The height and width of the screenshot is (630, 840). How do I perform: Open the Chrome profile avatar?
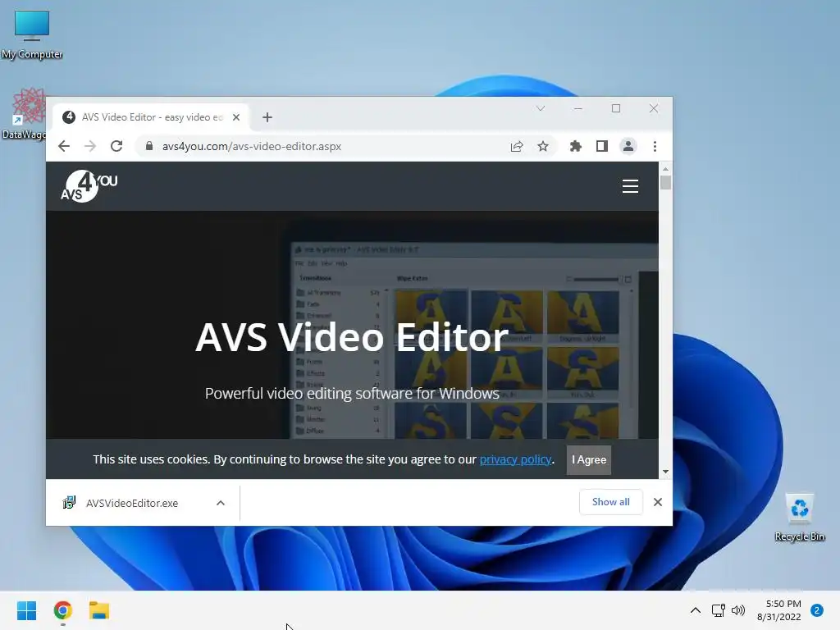point(628,146)
